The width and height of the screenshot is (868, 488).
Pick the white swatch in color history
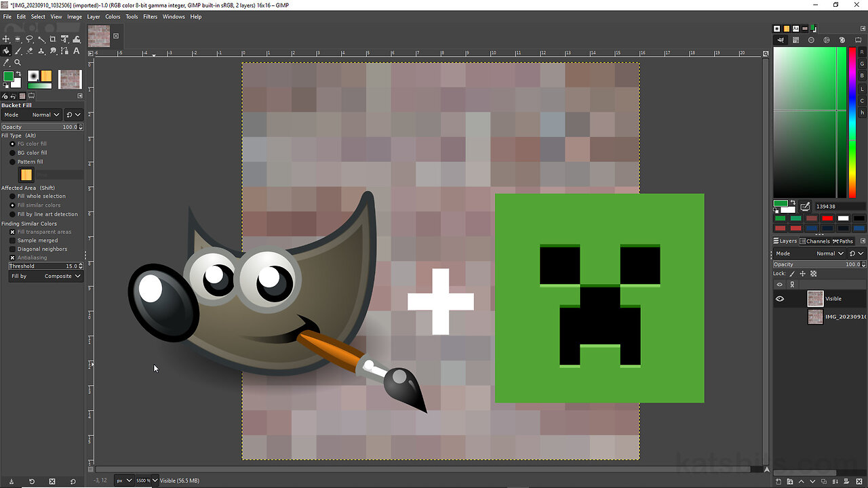coord(844,218)
